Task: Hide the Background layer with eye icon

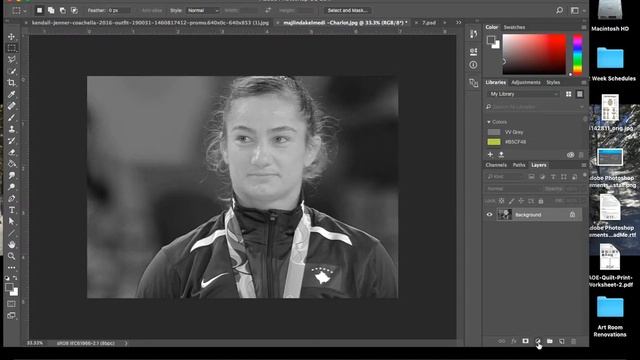Action: click(x=489, y=215)
